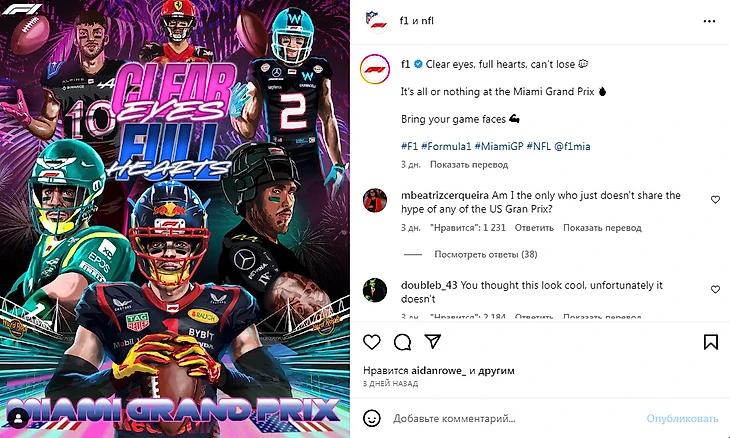
Task: Click the Опубликовать button
Action: coord(682,418)
